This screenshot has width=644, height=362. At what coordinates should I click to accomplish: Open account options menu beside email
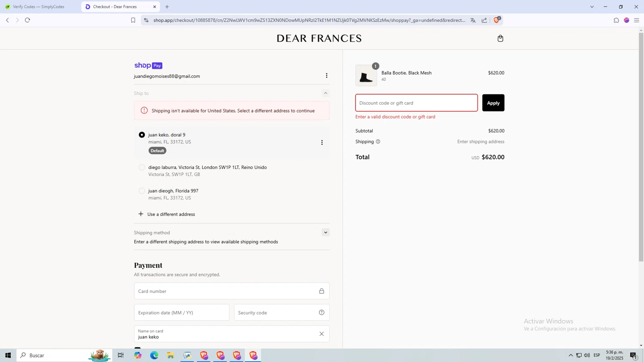327,75
